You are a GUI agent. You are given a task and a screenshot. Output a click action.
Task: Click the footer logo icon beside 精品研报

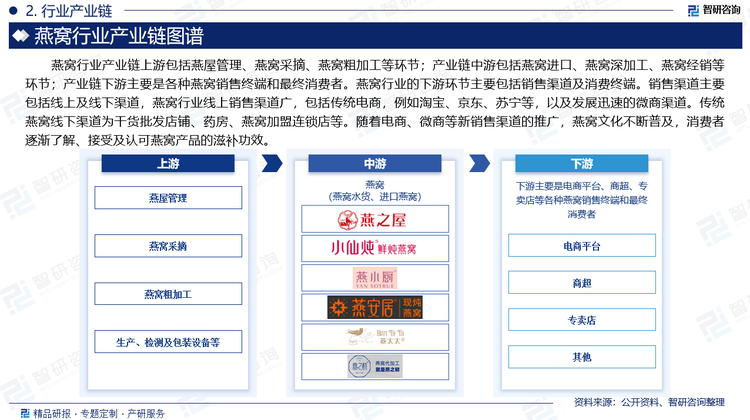(25, 413)
